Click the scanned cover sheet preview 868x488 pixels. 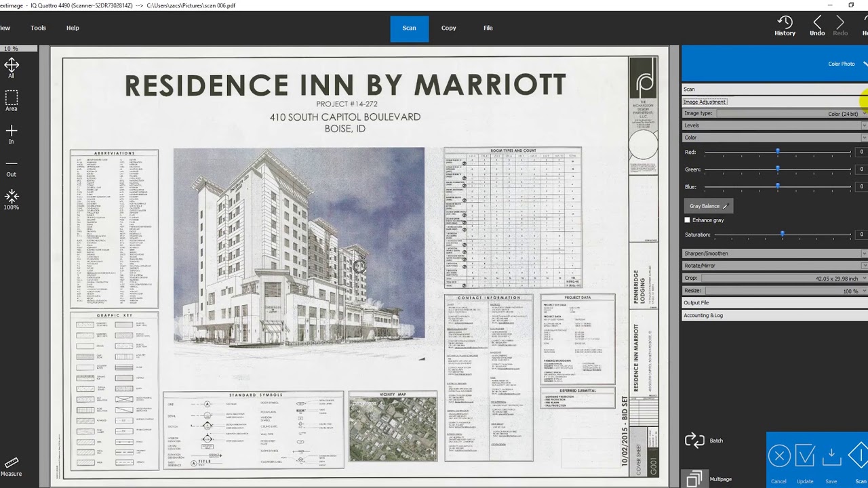click(359, 266)
